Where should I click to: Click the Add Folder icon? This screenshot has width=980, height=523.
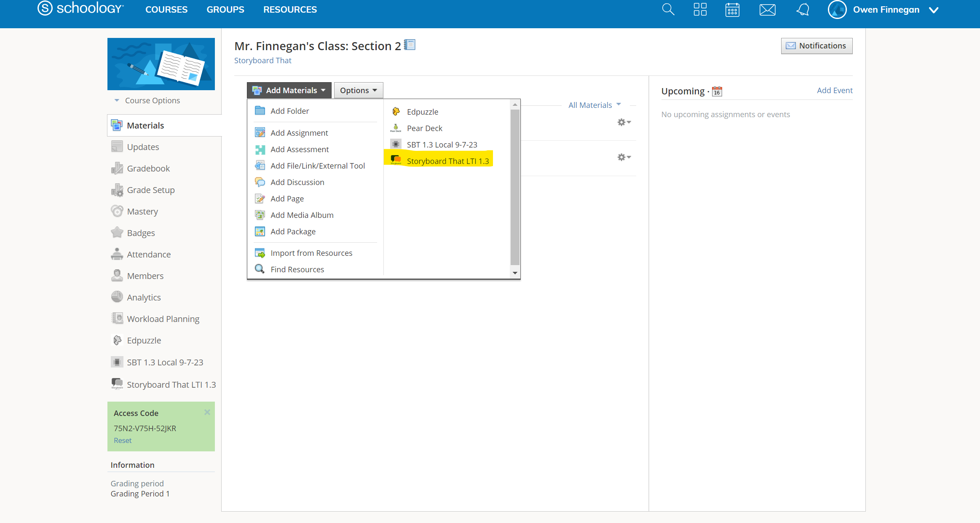[x=260, y=110]
